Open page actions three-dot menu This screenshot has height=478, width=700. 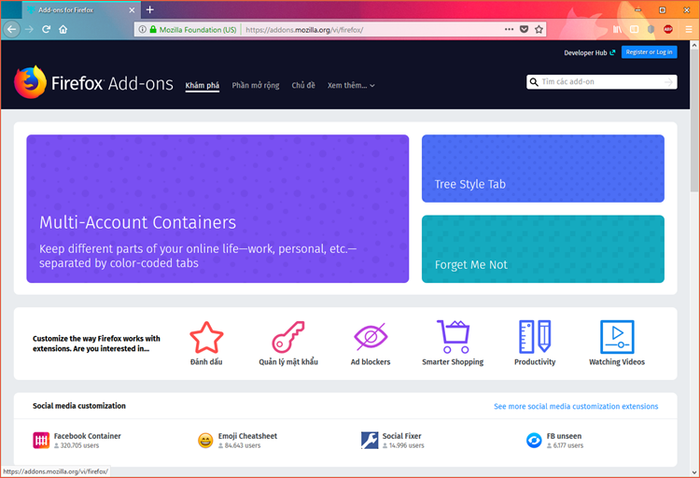[x=509, y=29]
